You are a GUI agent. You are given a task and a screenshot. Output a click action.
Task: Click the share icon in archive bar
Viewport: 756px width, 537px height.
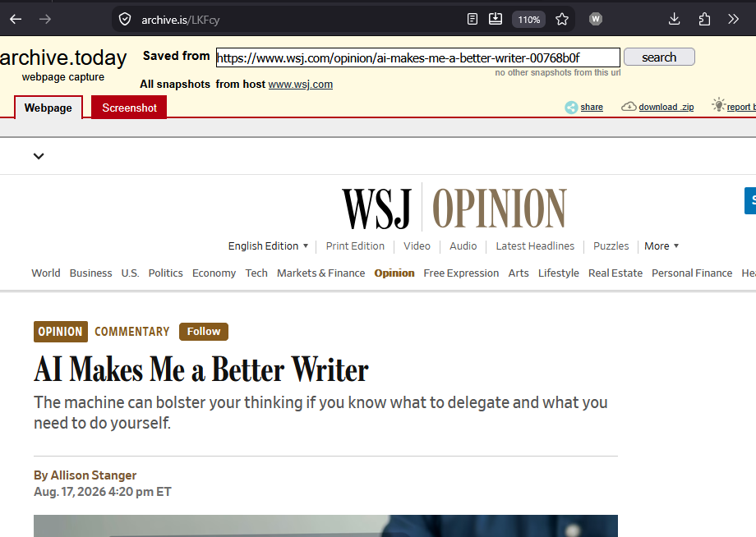pyautogui.click(x=571, y=107)
